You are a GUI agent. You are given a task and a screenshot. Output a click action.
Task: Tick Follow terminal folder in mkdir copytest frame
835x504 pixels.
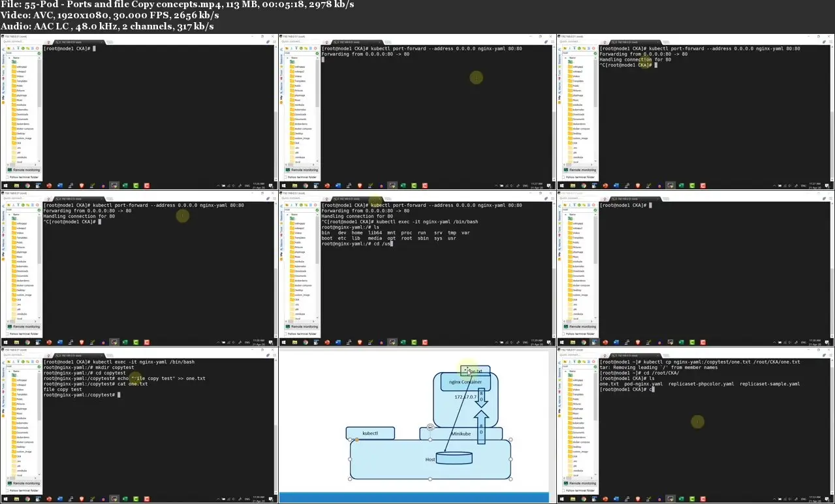click(x=7, y=491)
